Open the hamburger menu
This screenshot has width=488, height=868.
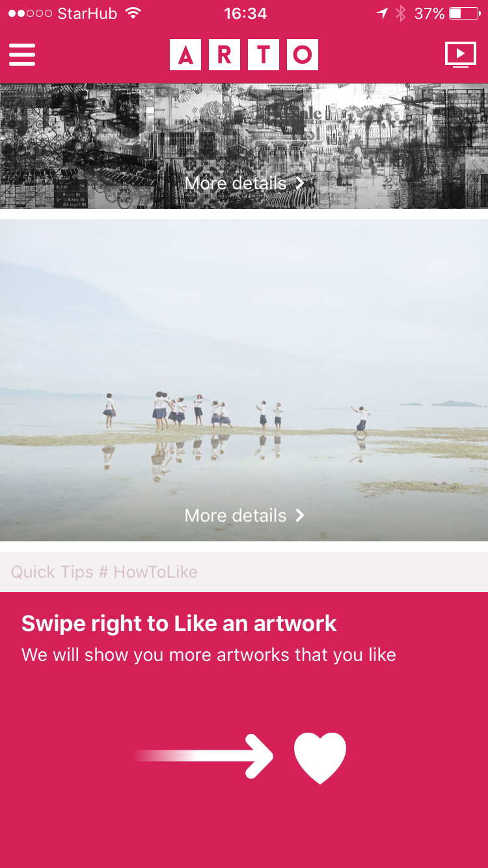(x=22, y=55)
